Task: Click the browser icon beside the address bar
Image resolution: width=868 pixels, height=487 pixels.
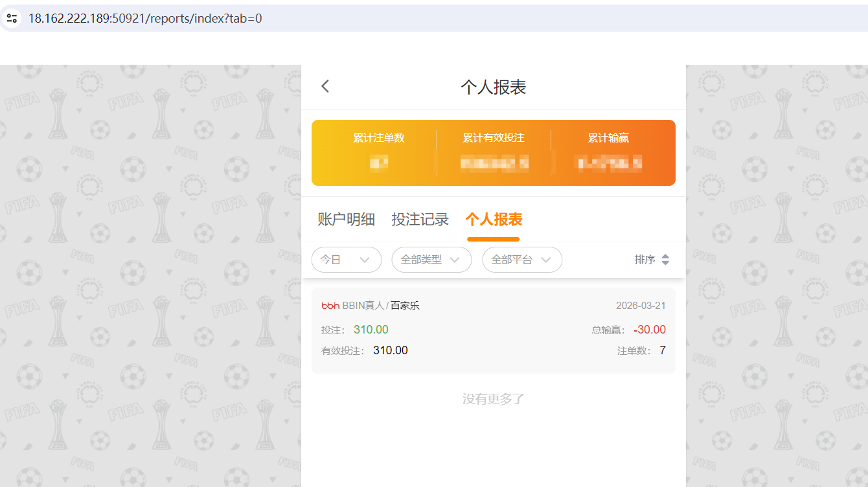Action: pyautogui.click(x=12, y=17)
